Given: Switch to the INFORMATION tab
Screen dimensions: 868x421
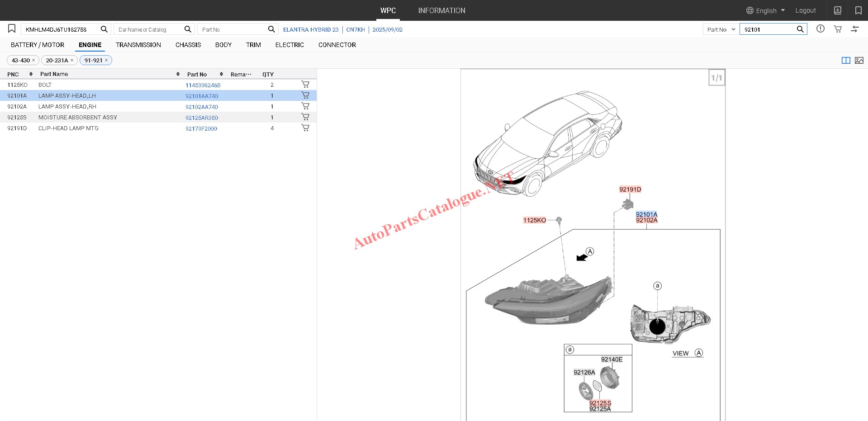Looking at the screenshot, I should click(x=441, y=10).
